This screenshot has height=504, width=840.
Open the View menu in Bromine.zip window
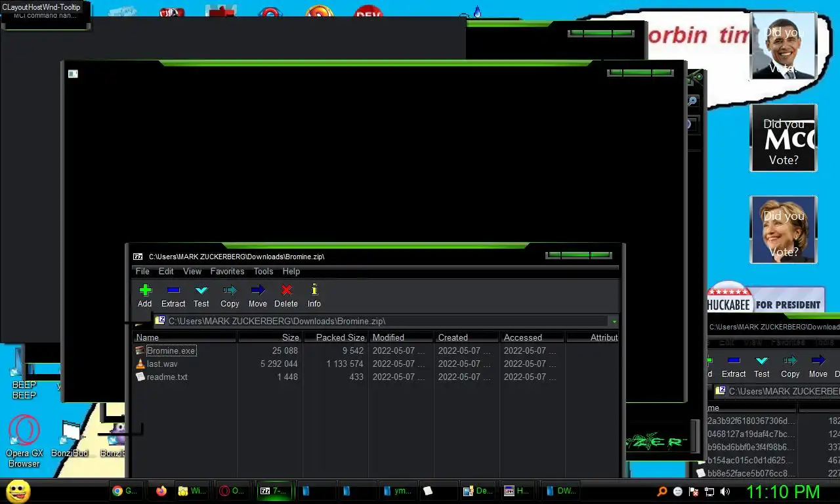(x=192, y=271)
